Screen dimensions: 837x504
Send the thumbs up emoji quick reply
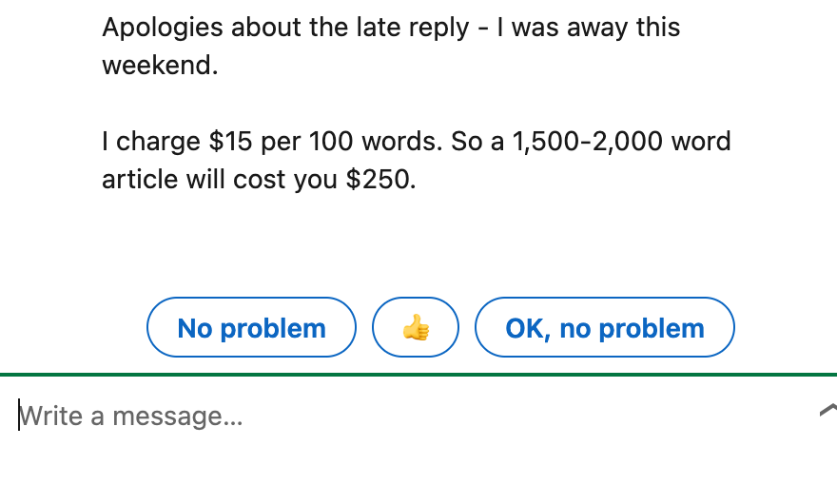tap(416, 327)
